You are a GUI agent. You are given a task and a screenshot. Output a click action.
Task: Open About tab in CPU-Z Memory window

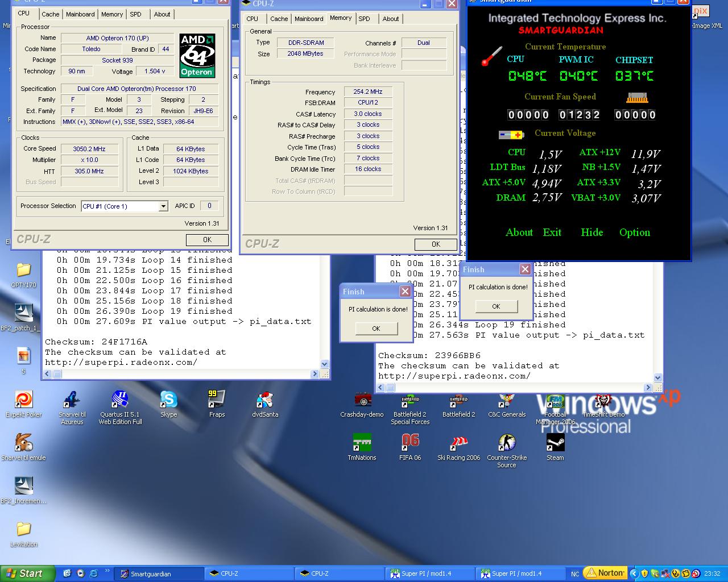[390, 19]
